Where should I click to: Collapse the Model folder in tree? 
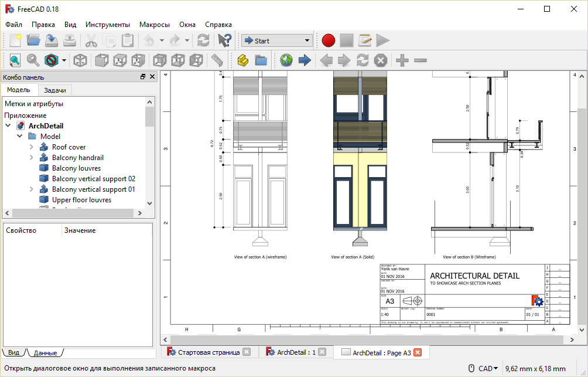click(20, 137)
